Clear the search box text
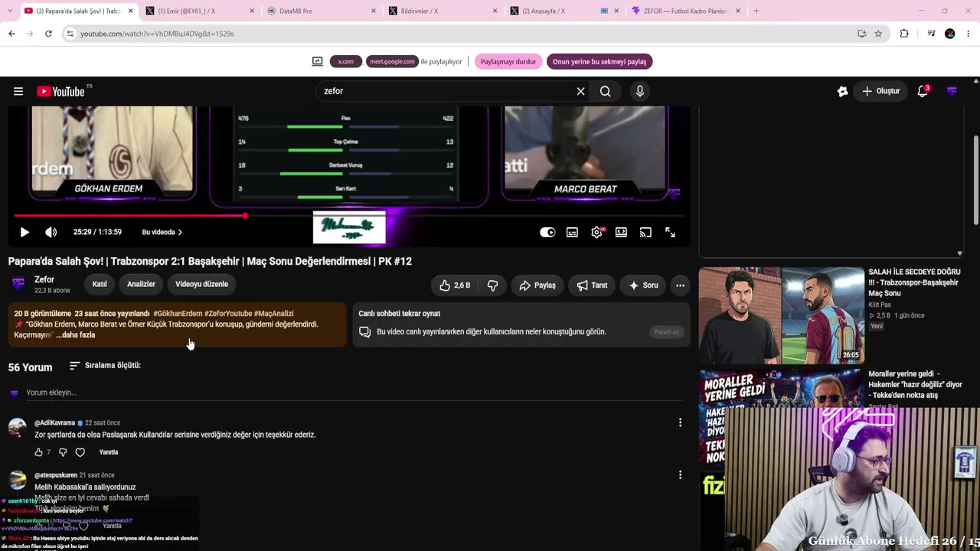 (580, 91)
